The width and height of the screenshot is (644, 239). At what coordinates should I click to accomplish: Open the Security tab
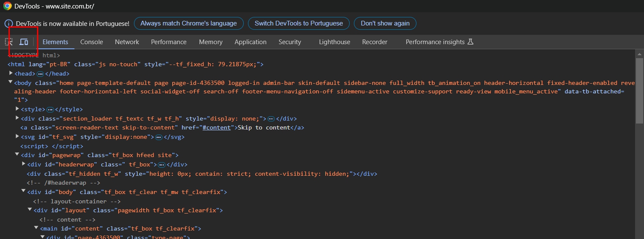(290, 42)
